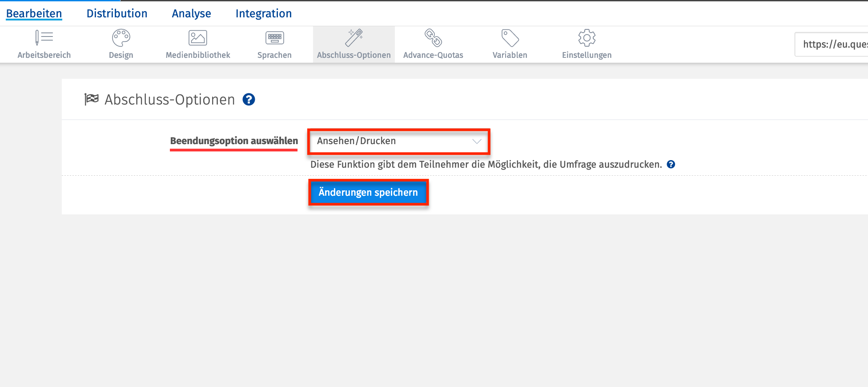This screenshot has height=387, width=868.
Task: Click the dropdown chevron arrow
Action: (477, 141)
